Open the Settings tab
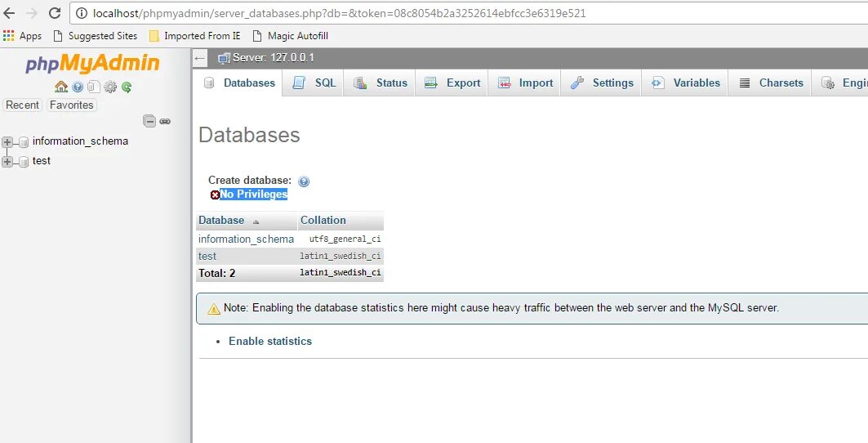The height and width of the screenshot is (443, 868). coord(602,83)
